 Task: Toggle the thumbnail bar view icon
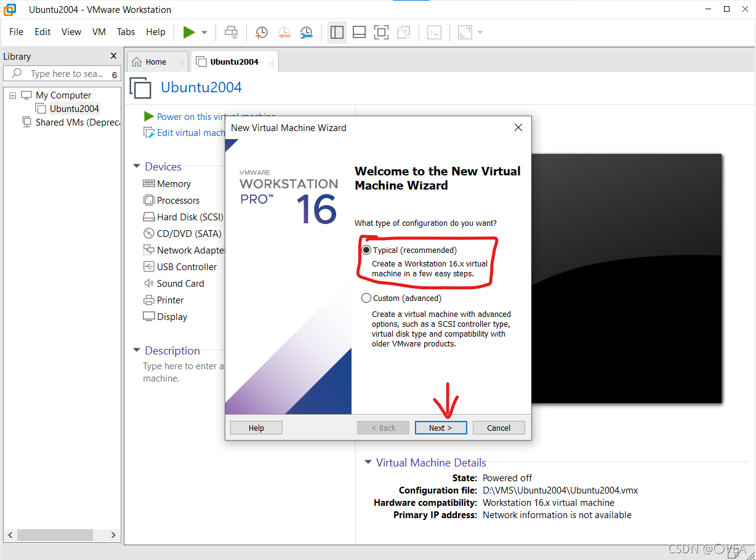[360, 32]
